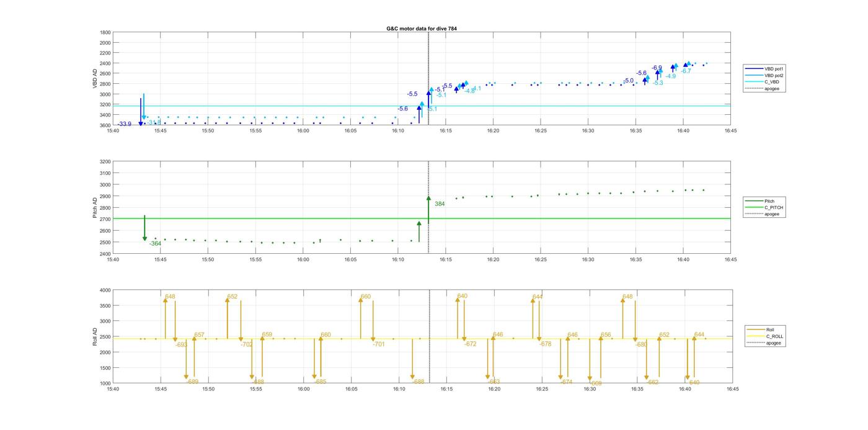
Task: Click the "-685" roll data label
Action: click(x=320, y=382)
